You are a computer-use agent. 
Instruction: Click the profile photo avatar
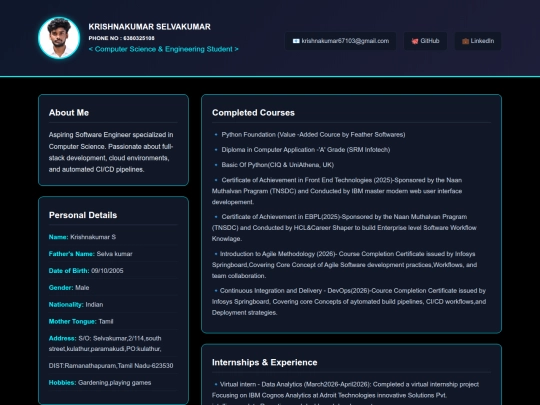pyautogui.click(x=59, y=38)
